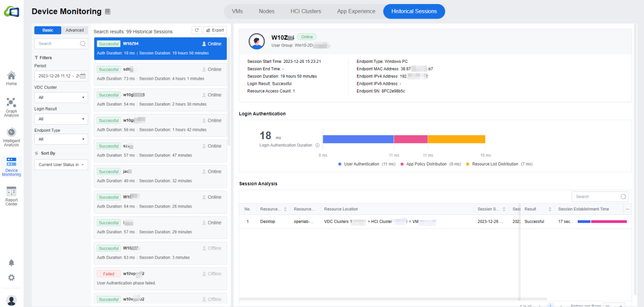The width and height of the screenshot is (644, 307).
Task: Refresh the historical sessions list
Action: (197, 30)
